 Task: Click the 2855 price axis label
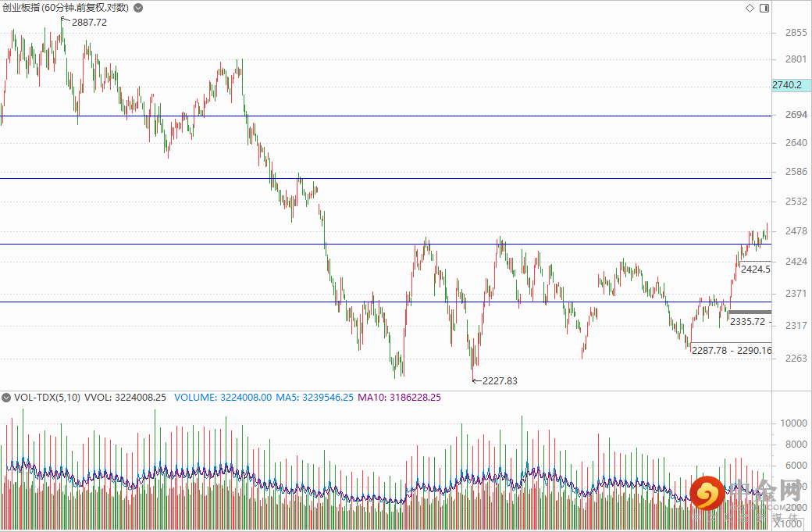tap(796, 33)
